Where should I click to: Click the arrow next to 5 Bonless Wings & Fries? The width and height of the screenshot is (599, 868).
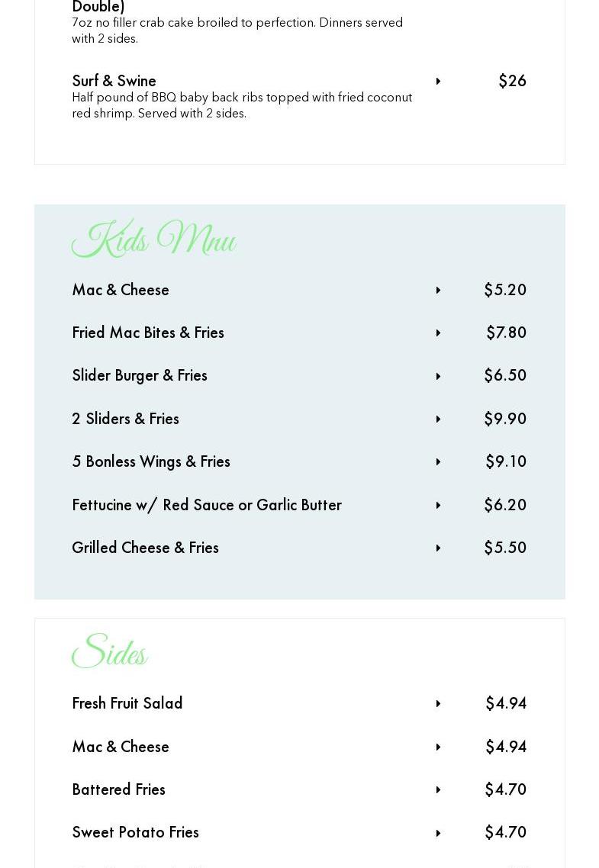pos(438,462)
